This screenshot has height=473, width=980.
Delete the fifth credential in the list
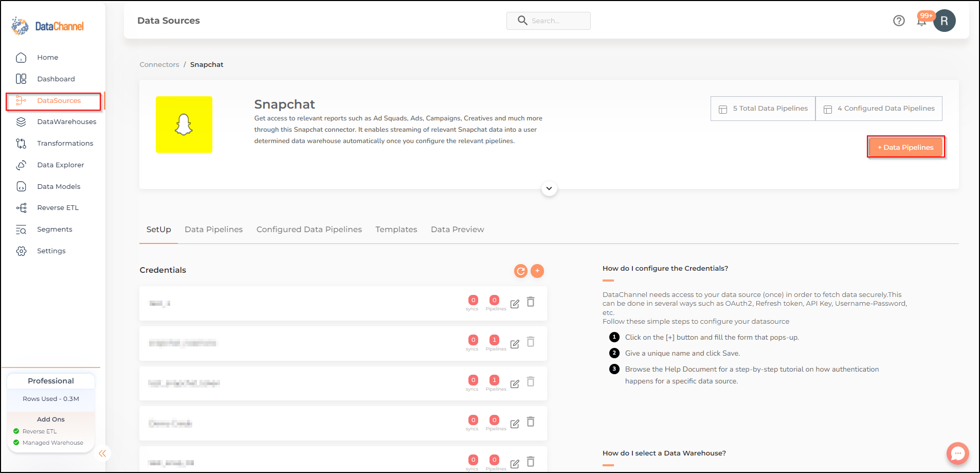531,462
